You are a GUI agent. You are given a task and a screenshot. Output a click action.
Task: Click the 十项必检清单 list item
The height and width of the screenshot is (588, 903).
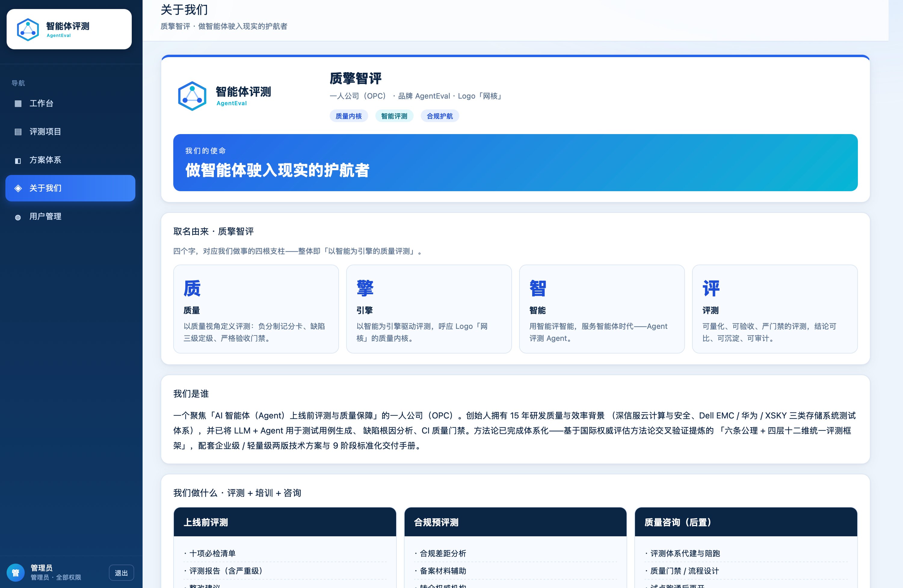(x=285, y=553)
